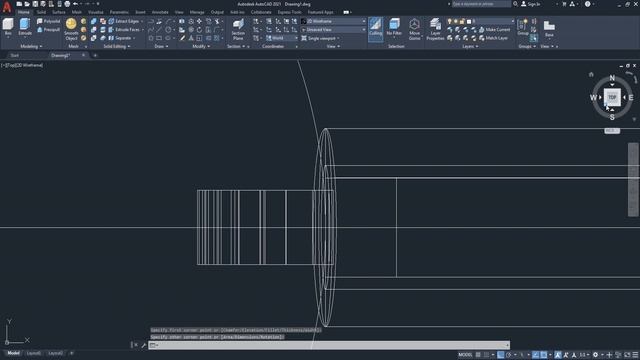Click the Save icon in quick access toolbar
The width and height of the screenshot is (640, 360).
35,4
